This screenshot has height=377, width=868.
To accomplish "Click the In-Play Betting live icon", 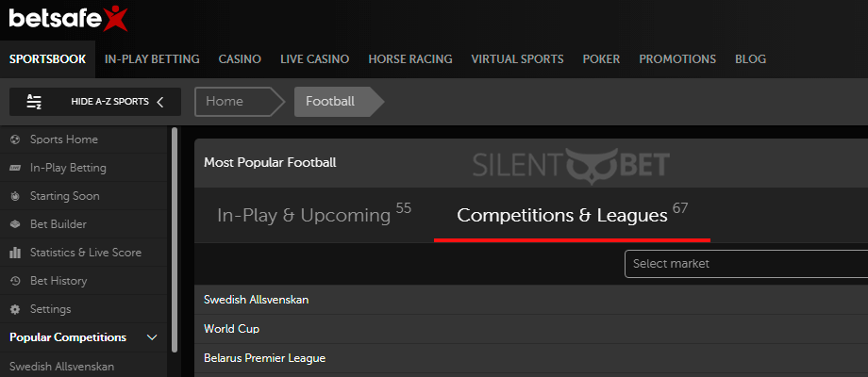I will (x=15, y=168).
